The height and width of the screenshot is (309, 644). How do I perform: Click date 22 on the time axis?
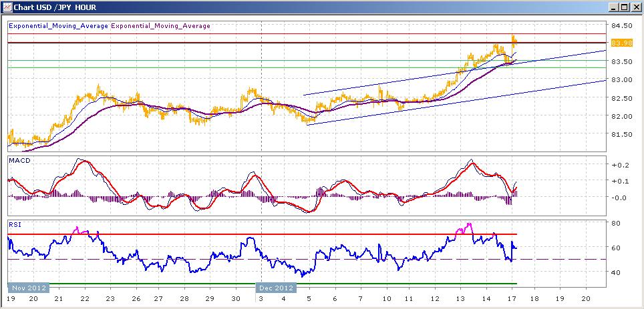point(85,298)
